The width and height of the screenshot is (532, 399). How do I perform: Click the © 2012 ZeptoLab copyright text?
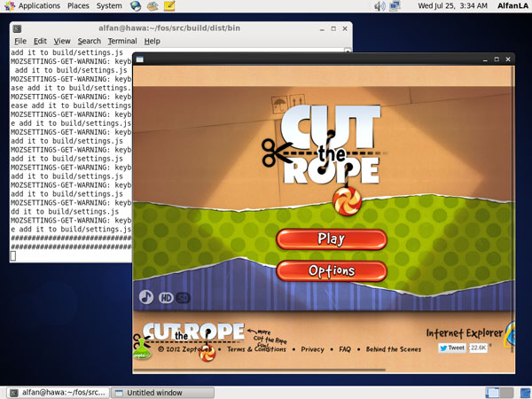point(185,349)
